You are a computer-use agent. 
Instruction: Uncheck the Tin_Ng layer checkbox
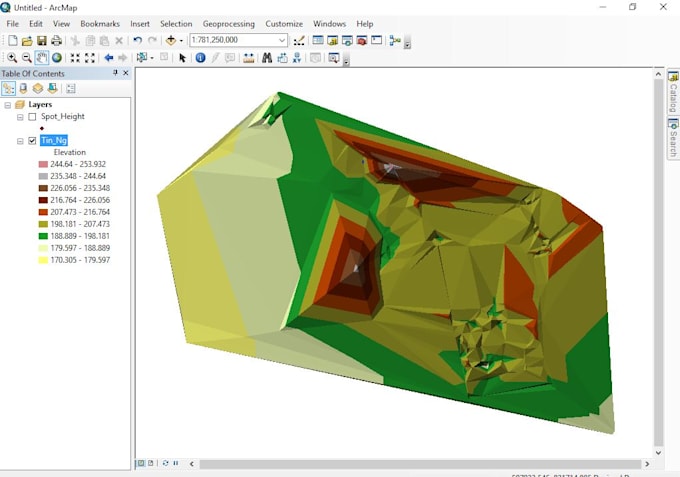[x=32, y=141]
